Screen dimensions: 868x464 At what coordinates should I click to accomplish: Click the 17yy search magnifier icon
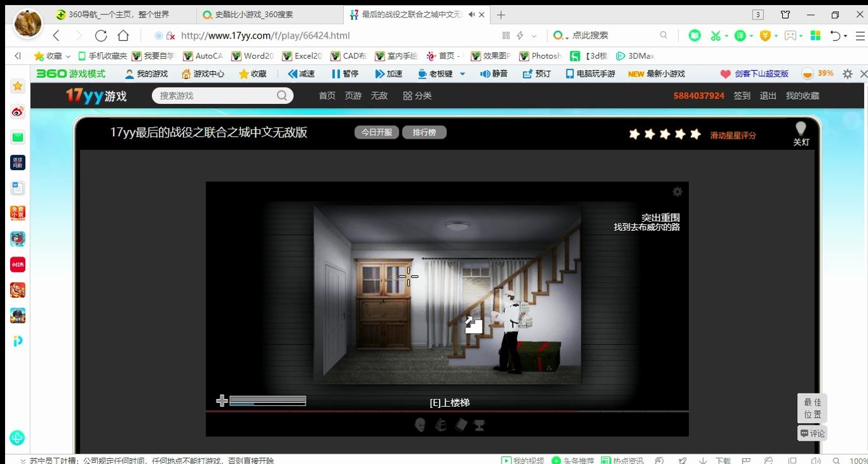[x=282, y=96]
